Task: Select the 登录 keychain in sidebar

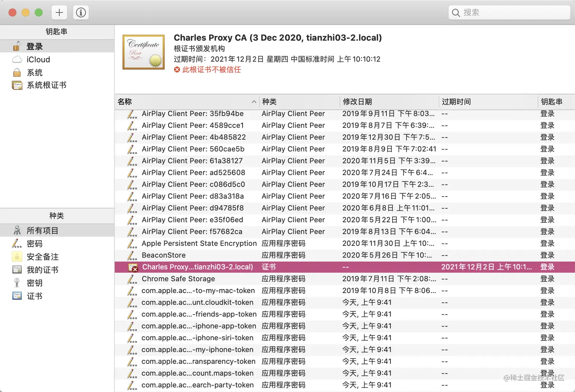Action: coord(57,46)
